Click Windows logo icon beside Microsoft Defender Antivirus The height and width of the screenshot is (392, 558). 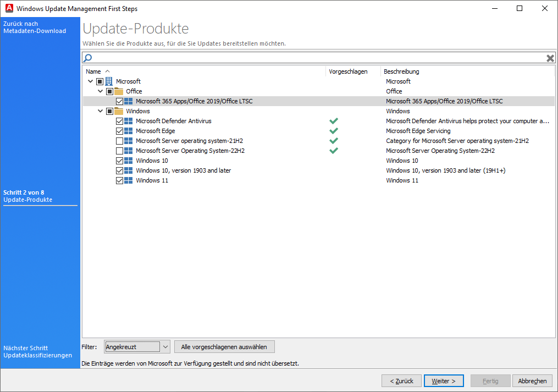(x=129, y=121)
